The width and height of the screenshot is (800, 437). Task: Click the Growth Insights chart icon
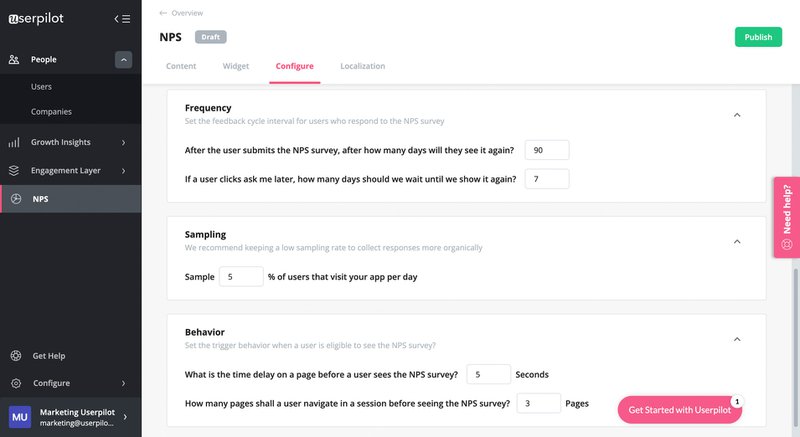tap(14, 142)
